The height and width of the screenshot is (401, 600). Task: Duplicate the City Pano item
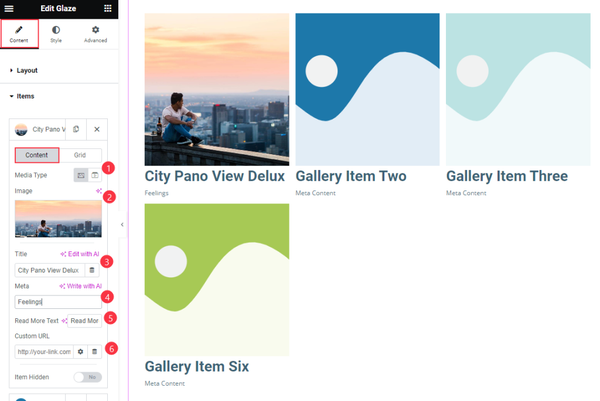tap(76, 129)
